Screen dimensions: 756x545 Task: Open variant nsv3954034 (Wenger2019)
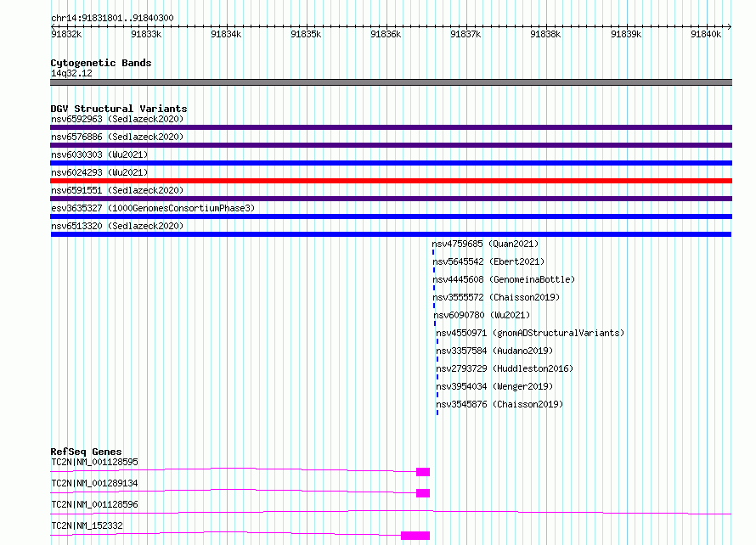(494, 386)
